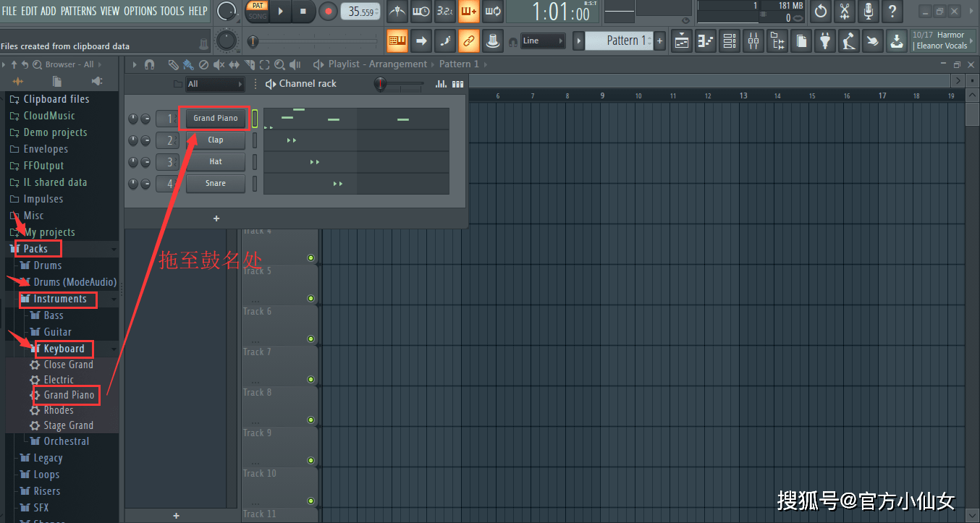Click the Snare channel button

coord(216,184)
